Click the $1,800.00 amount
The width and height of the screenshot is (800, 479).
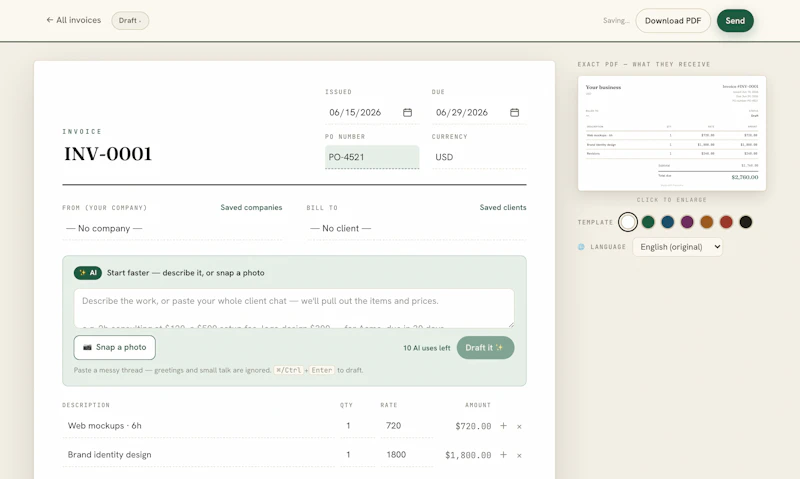pyautogui.click(x=468, y=455)
